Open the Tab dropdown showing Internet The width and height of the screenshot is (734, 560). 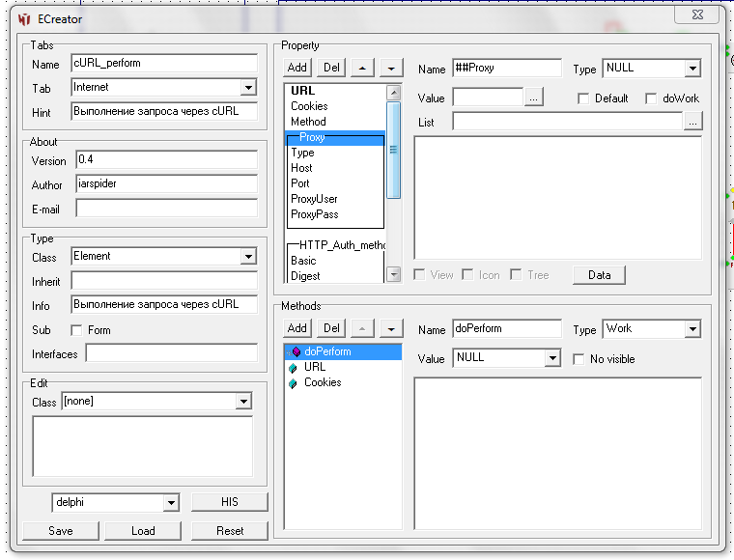[x=248, y=88]
